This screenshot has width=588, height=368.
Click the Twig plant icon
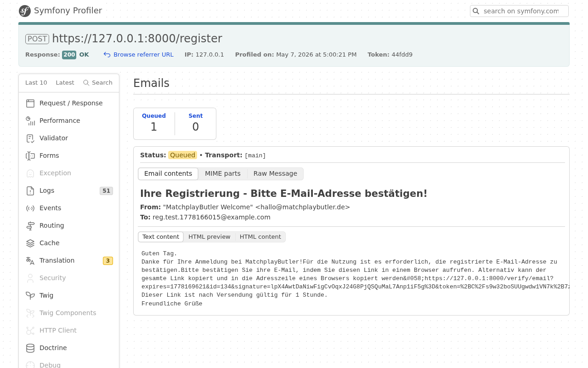click(x=30, y=296)
